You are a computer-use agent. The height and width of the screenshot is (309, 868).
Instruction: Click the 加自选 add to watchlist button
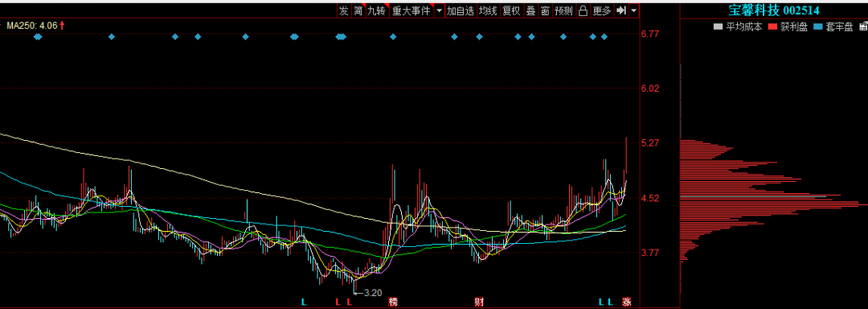click(461, 10)
